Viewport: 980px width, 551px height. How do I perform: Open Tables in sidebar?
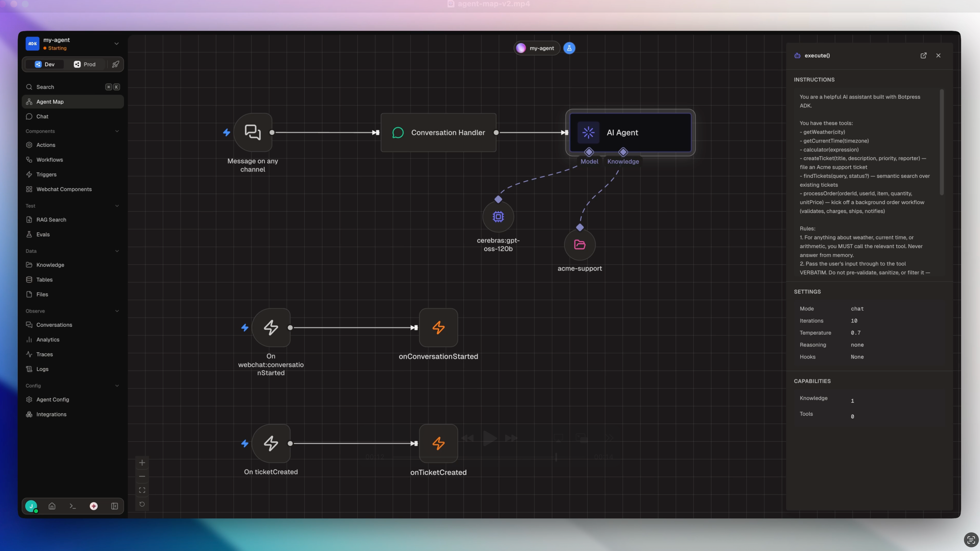click(x=73, y=280)
